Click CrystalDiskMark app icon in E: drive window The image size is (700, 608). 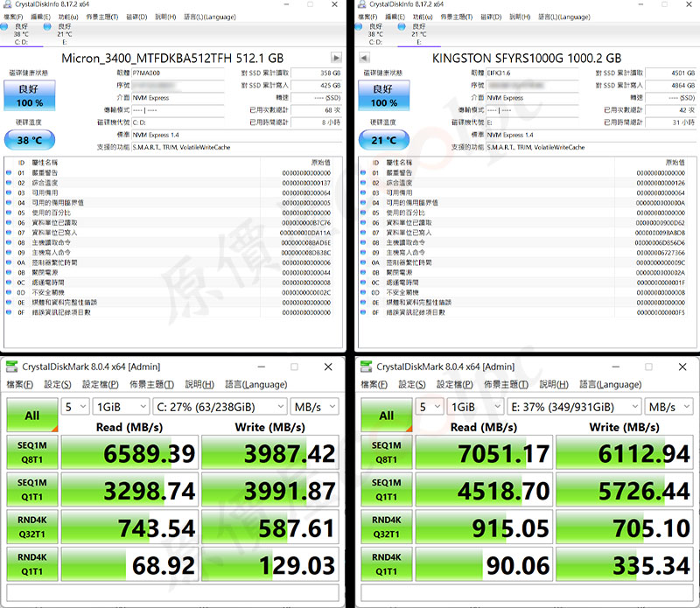pyautogui.click(x=366, y=367)
